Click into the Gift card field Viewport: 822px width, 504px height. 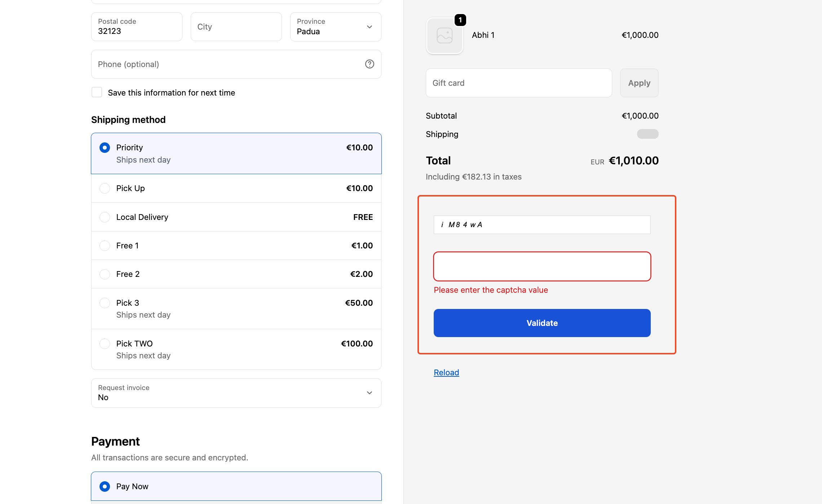pos(518,83)
